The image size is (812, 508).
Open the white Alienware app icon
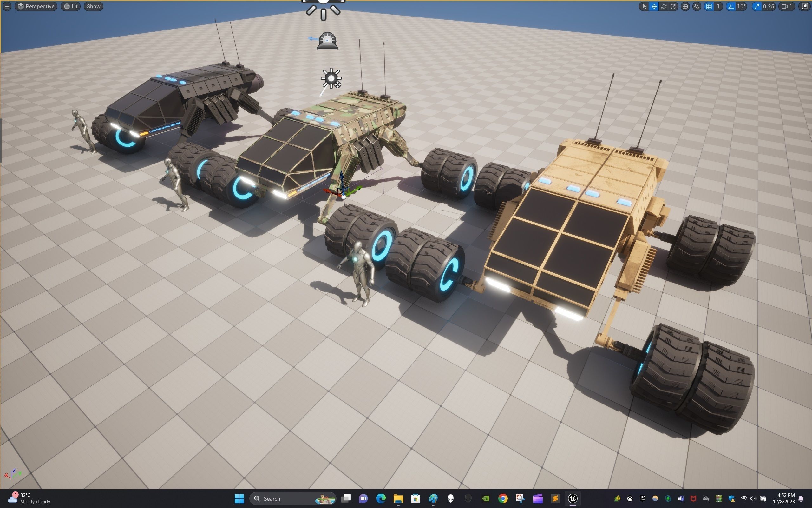point(451,498)
